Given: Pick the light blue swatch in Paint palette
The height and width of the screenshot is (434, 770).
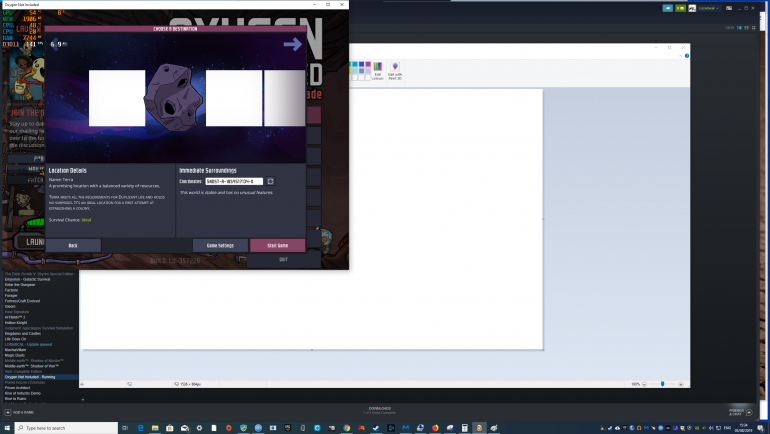Looking at the screenshot, I should (x=355, y=71).
